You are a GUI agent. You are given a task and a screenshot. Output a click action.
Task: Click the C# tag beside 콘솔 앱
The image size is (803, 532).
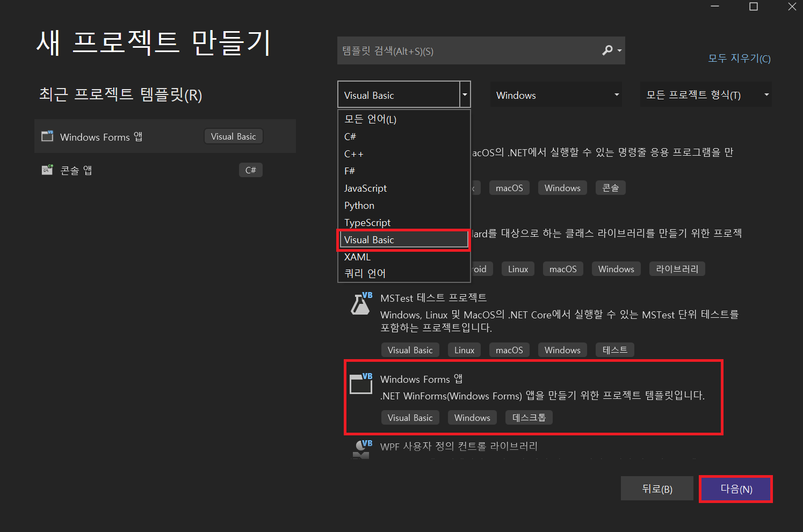coord(251,170)
